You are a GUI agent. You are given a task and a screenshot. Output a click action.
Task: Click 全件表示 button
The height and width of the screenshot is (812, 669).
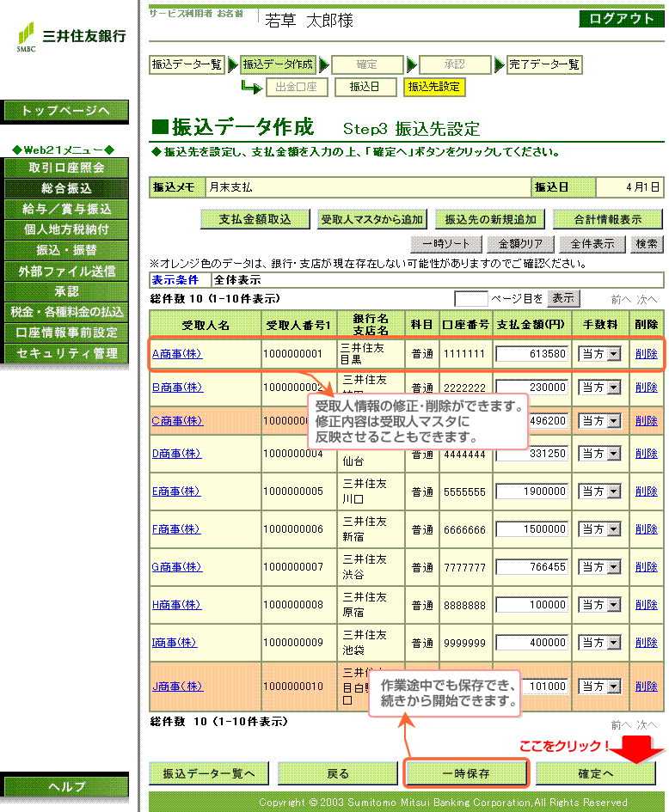592,244
